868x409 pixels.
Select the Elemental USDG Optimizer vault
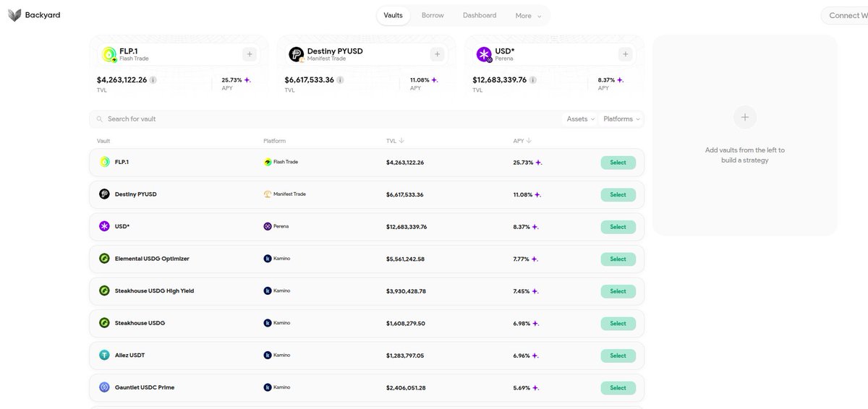[x=618, y=259]
